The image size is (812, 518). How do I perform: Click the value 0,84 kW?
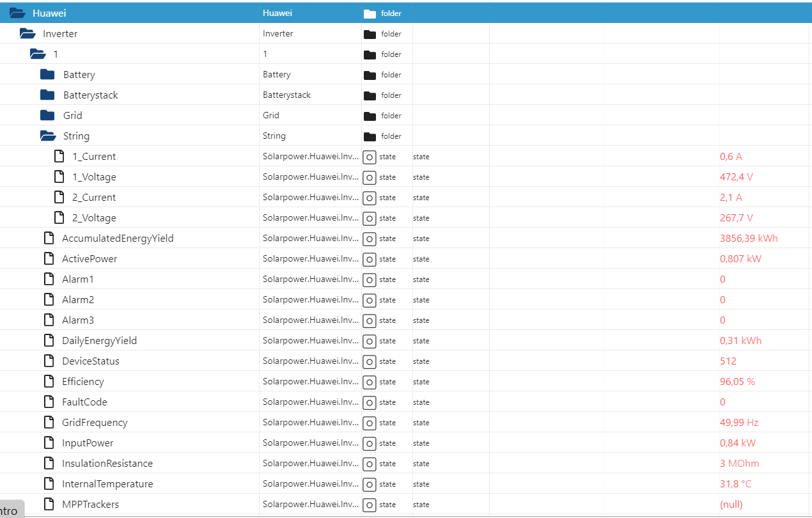pyautogui.click(x=738, y=443)
